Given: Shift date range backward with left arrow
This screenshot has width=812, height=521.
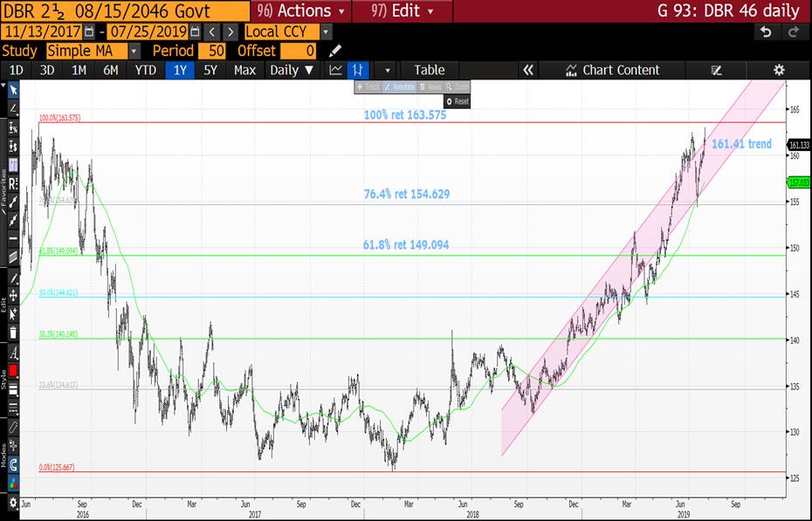Looking at the screenshot, I should 212,32.
